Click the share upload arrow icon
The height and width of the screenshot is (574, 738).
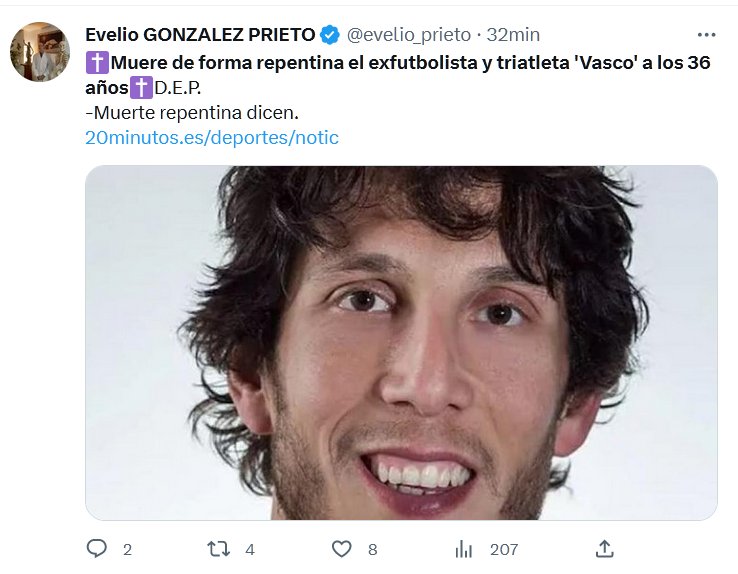tap(605, 549)
